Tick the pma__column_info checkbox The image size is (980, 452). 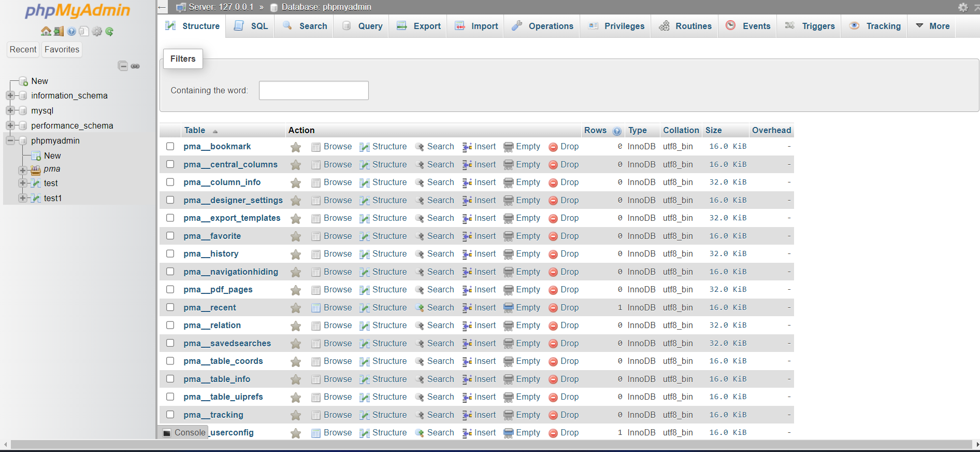[x=170, y=182]
